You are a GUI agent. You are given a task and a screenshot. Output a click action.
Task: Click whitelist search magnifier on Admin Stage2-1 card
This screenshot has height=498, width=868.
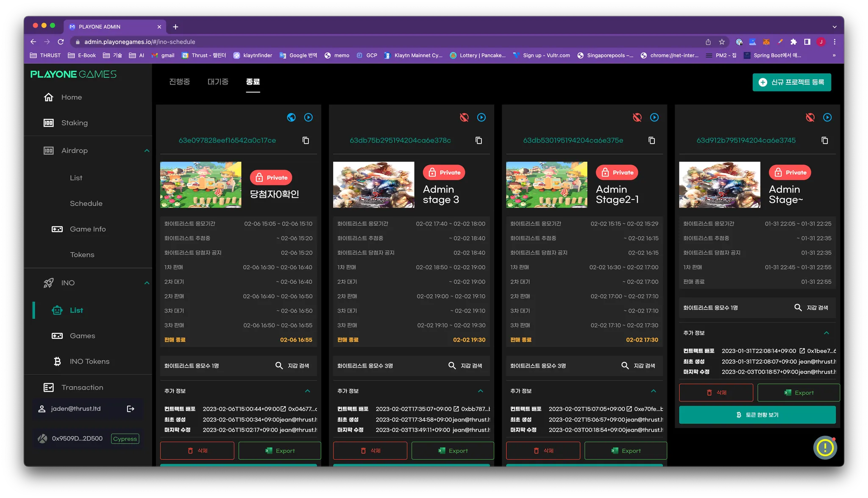pos(625,365)
